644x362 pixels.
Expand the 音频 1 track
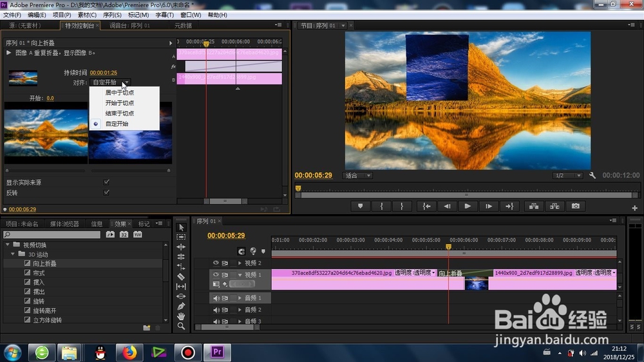(x=240, y=298)
